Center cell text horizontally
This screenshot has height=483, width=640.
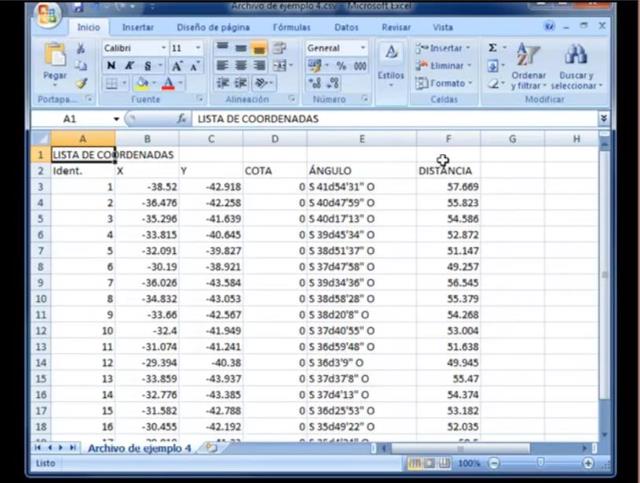pyautogui.click(x=241, y=66)
